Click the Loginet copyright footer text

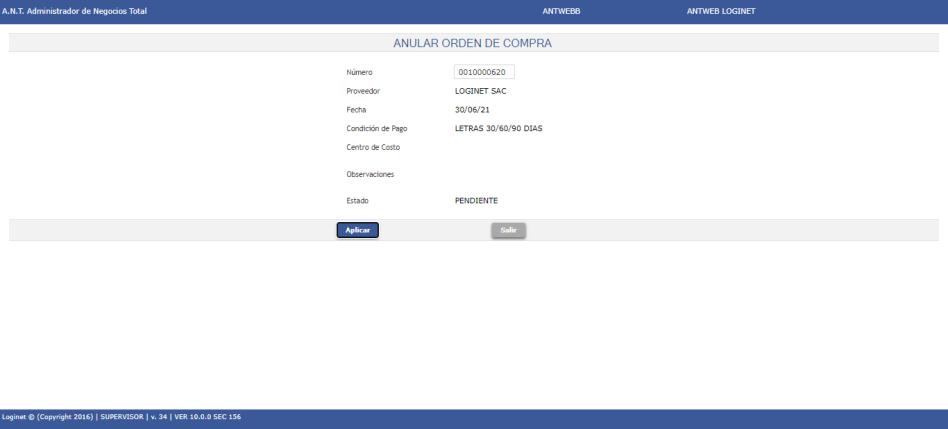pos(122,417)
